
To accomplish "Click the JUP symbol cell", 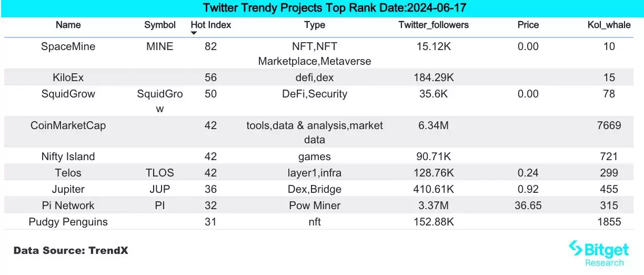I will point(160,189).
